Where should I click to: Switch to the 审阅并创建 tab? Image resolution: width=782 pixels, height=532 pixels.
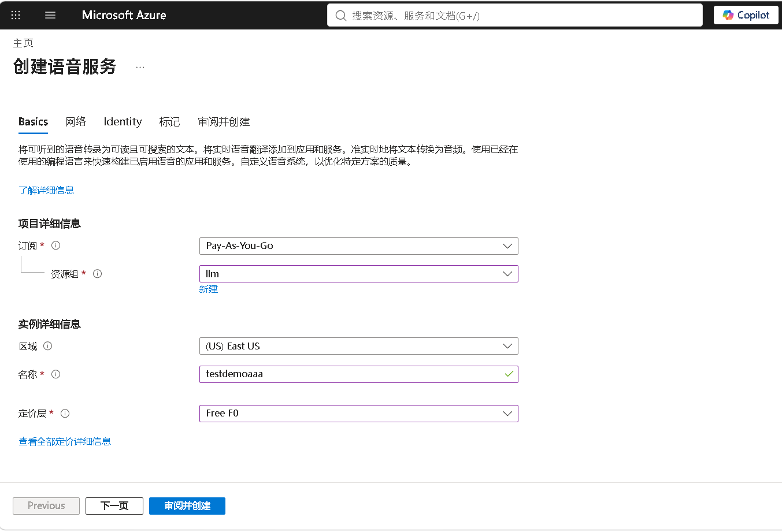tap(224, 122)
